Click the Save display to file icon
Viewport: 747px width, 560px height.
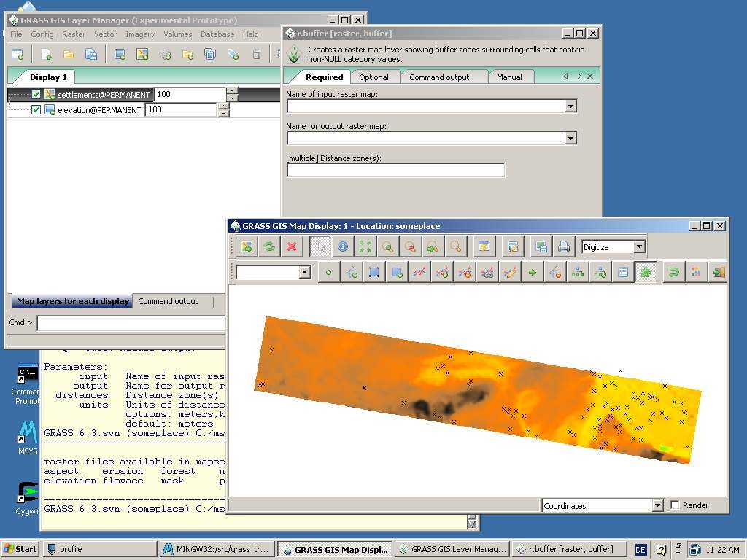point(541,246)
